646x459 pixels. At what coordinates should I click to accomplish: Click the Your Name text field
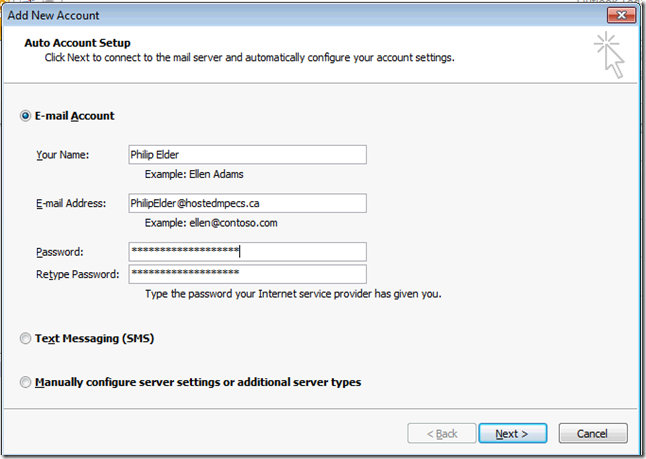[247, 154]
